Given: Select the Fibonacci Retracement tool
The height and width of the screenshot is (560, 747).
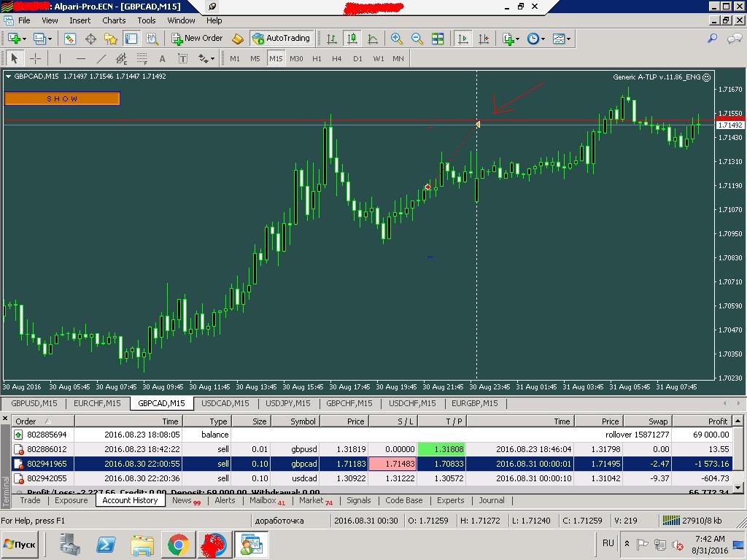Looking at the screenshot, I should tap(142, 58).
